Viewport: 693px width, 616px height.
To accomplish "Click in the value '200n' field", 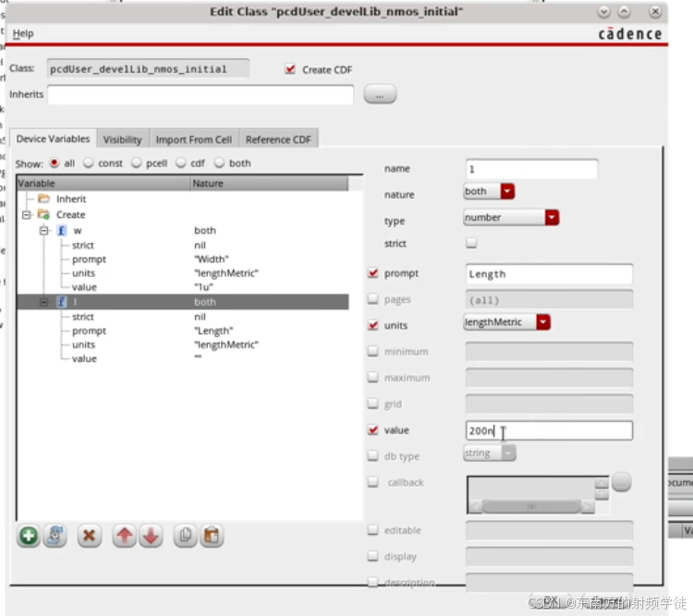I will pyautogui.click(x=549, y=430).
